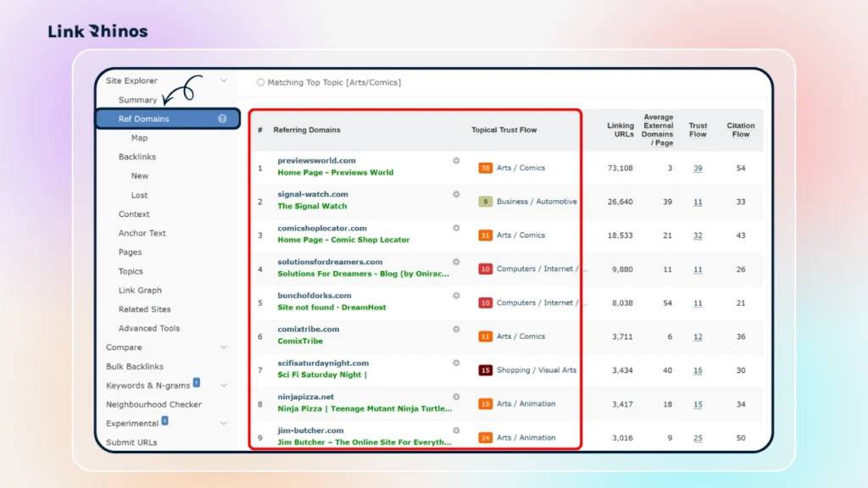Image resolution: width=868 pixels, height=488 pixels.
Task: Select Matching Top Topic [Arts/Comics] radio
Action: (260, 82)
